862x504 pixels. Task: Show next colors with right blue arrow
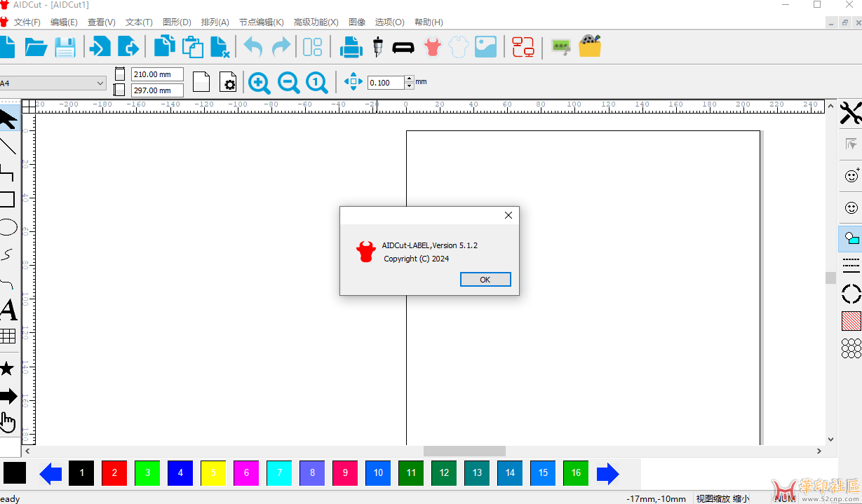(608, 474)
